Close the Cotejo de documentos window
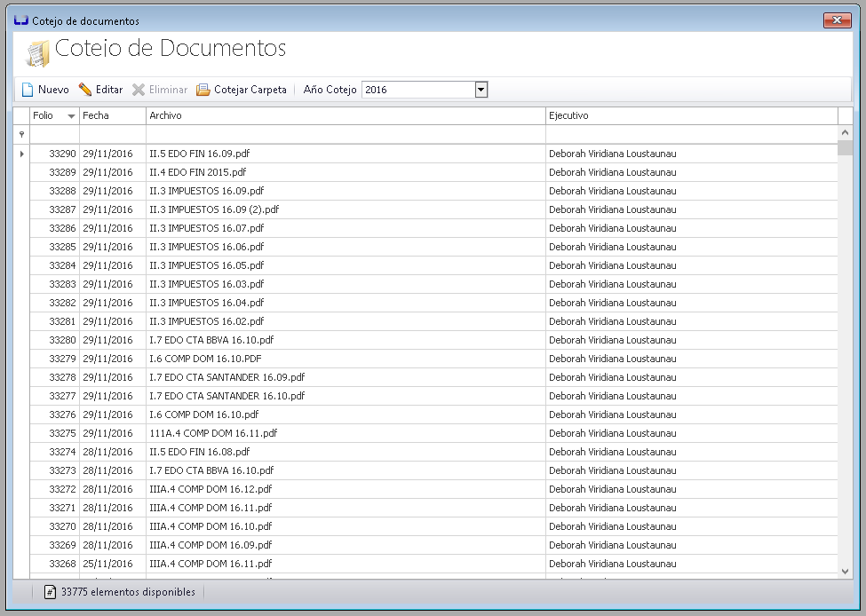Image resolution: width=866 pixels, height=616 pixels. tap(837, 20)
